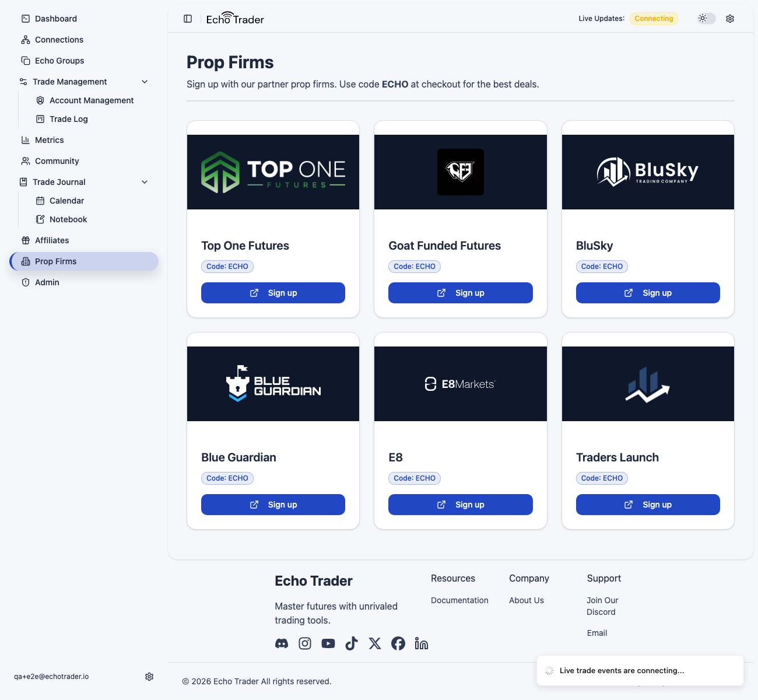The width and height of the screenshot is (758, 700).
Task: Open user settings gear beside email
Action: (x=149, y=677)
